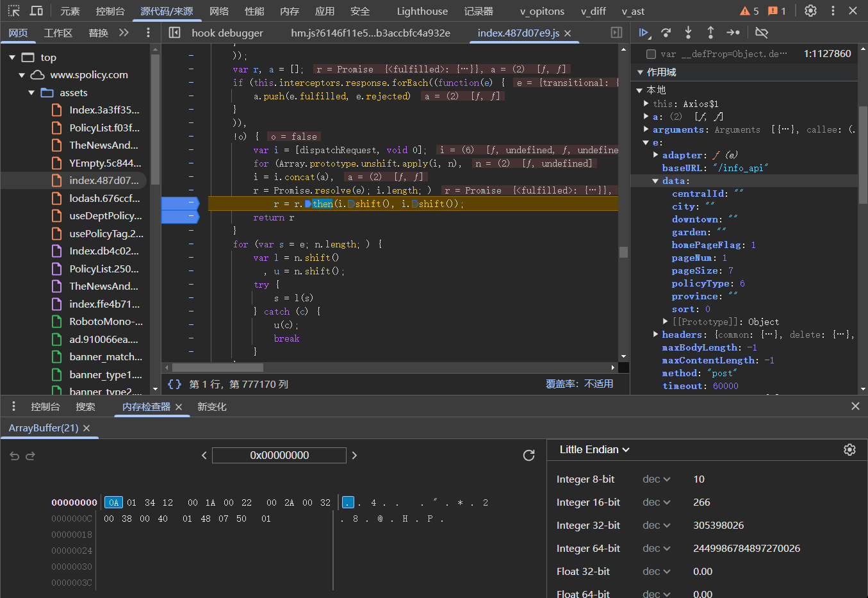
Task: Click the Step arrow icon
Action: 733,32
